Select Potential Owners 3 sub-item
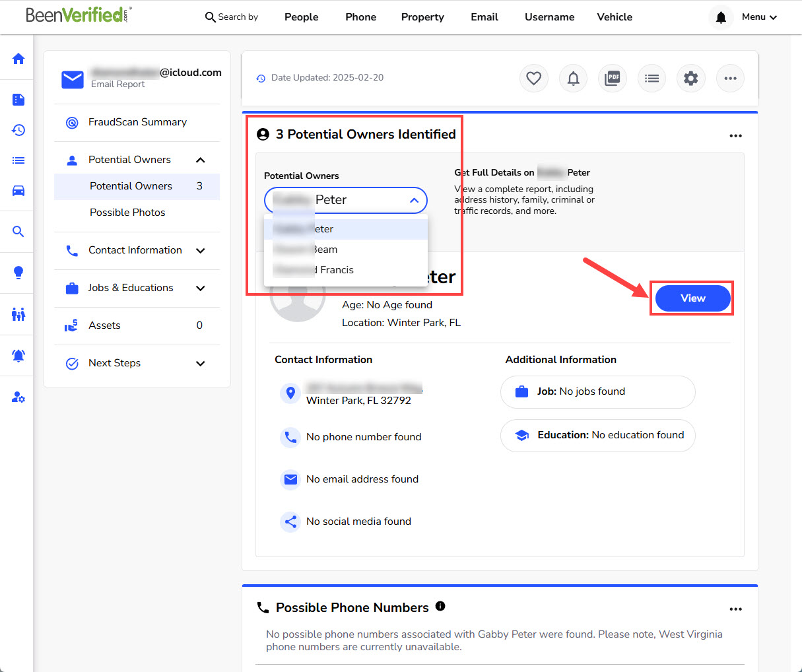Viewport: 802px width, 672px height. point(137,186)
